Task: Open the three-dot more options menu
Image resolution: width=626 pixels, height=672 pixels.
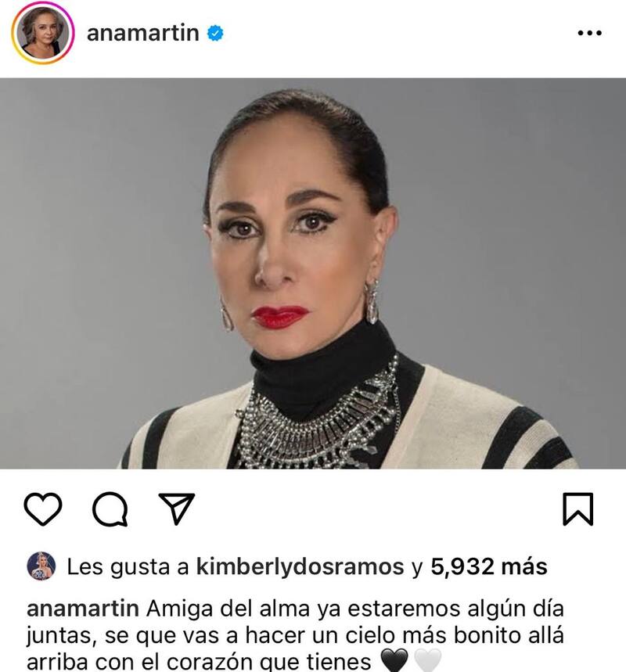Action: click(x=589, y=33)
